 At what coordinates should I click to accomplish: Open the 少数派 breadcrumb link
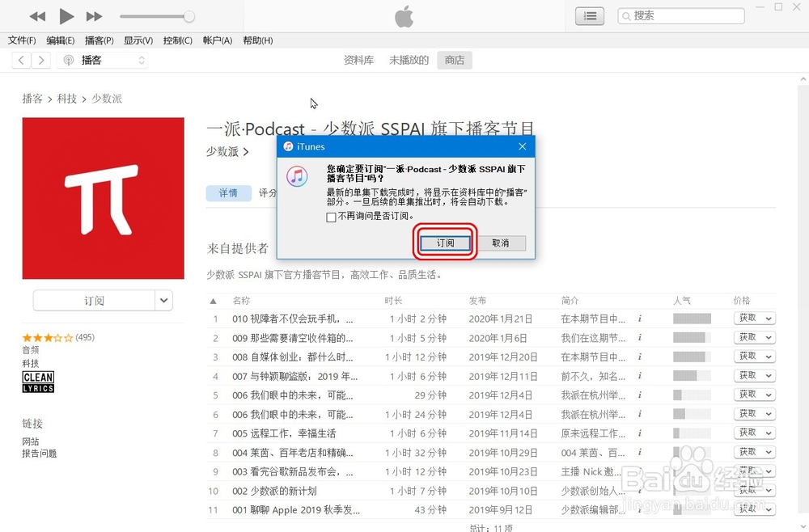[107, 99]
